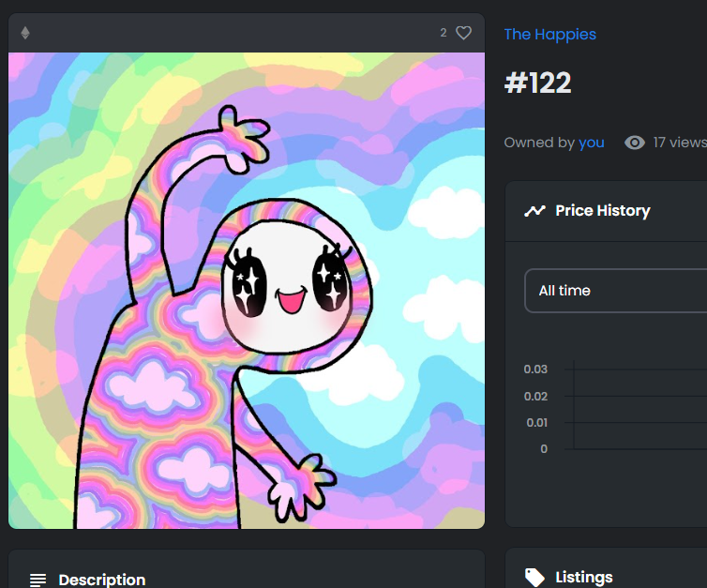Open the #122 artwork image
This screenshot has width=707, height=588.
tap(247, 291)
